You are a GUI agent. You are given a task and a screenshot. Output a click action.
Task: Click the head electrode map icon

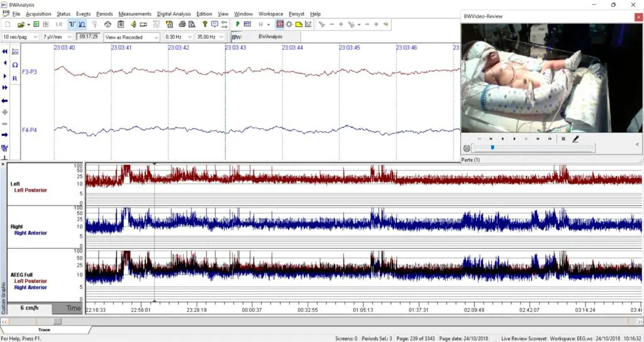coord(108,25)
